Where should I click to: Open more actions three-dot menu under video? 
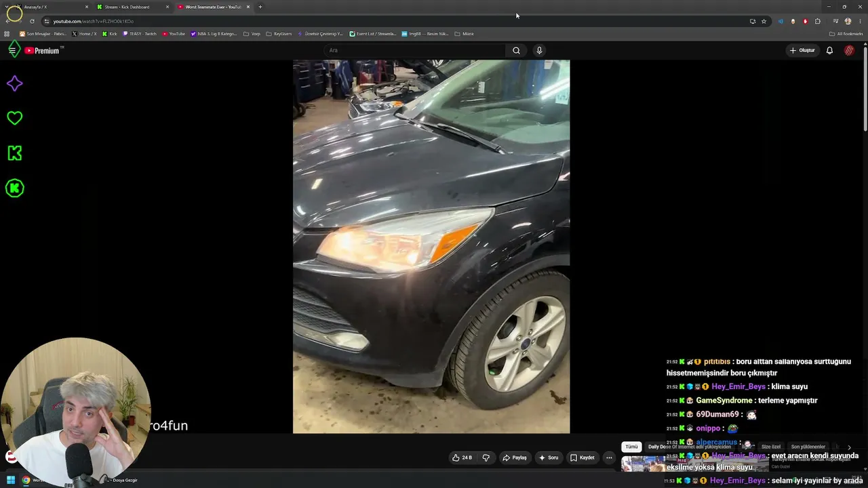click(609, 457)
